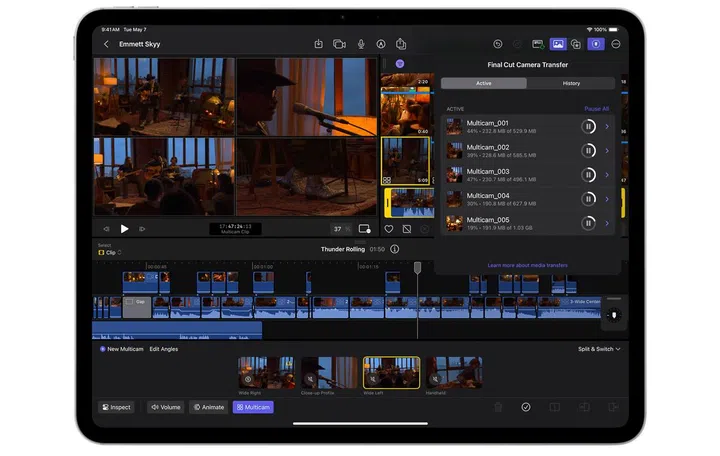Screen dimensions: 720x456
Task: Open Learn more about media transfers link
Action: coord(527,265)
